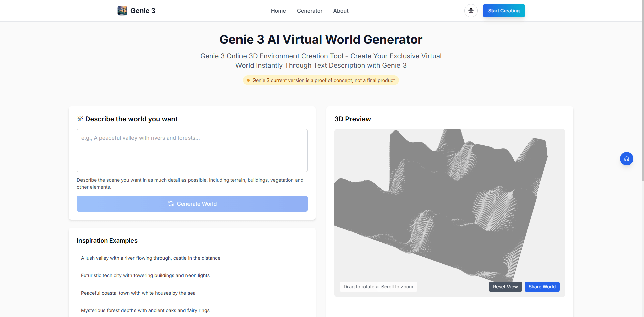
Task: Reset the 3D preview view
Action: pos(505,287)
